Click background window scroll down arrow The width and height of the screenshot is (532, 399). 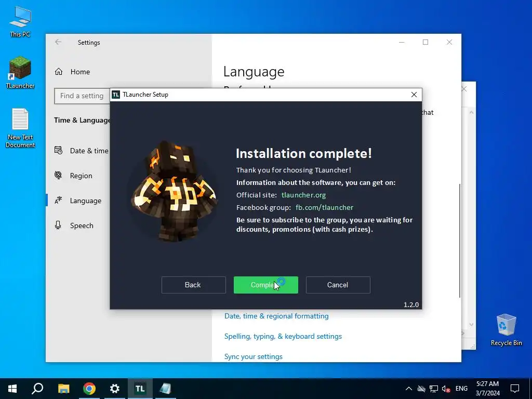coord(471,325)
